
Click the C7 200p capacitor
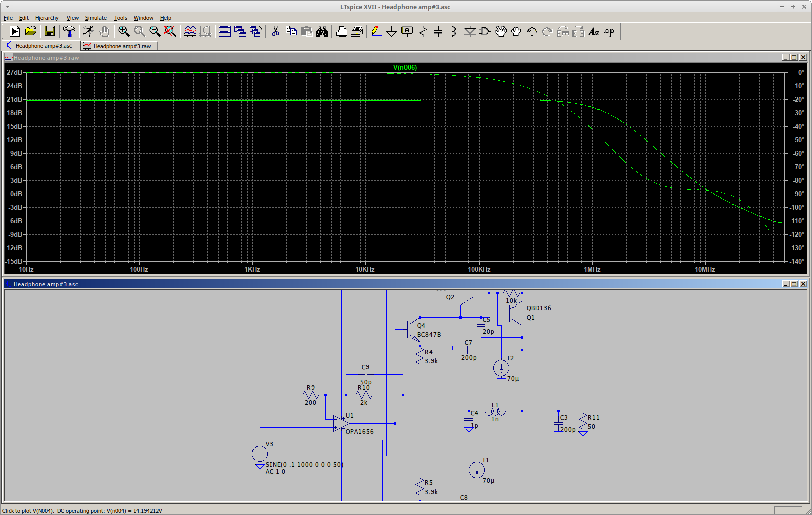coord(468,349)
